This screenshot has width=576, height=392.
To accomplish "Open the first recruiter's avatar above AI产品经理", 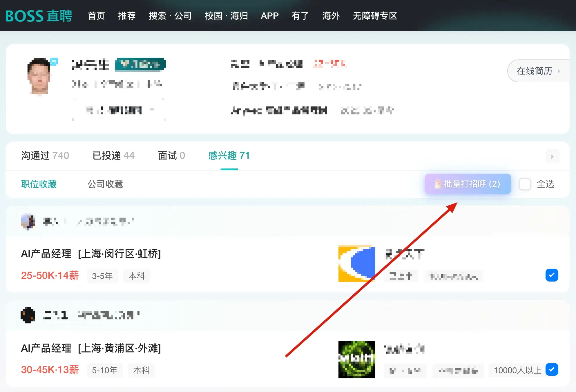I will [x=28, y=221].
